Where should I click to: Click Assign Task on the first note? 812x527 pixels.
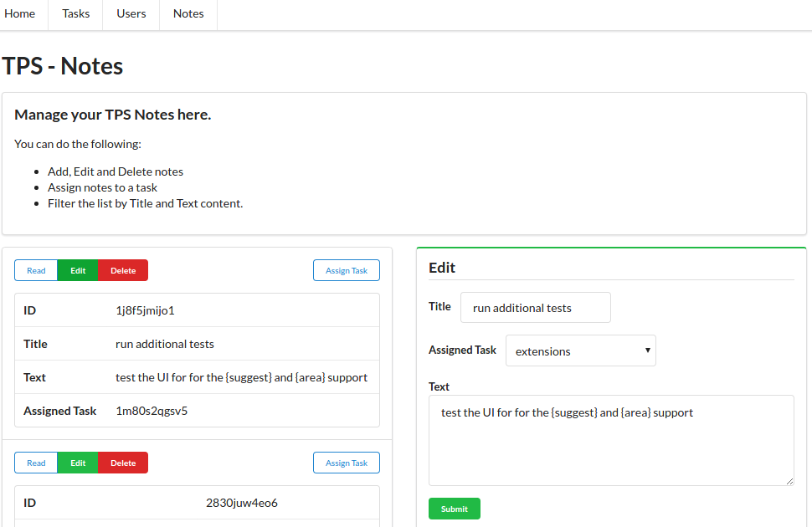click(x=347, y=270)
